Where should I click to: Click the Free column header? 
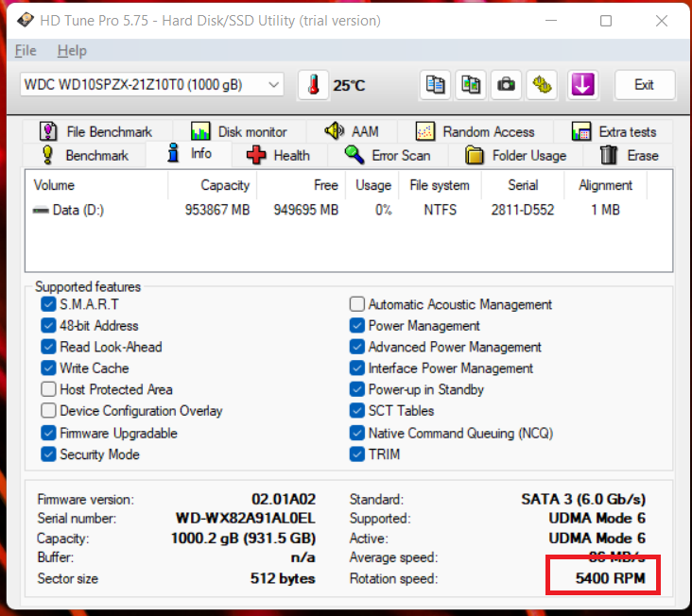(x=301, y=185)
